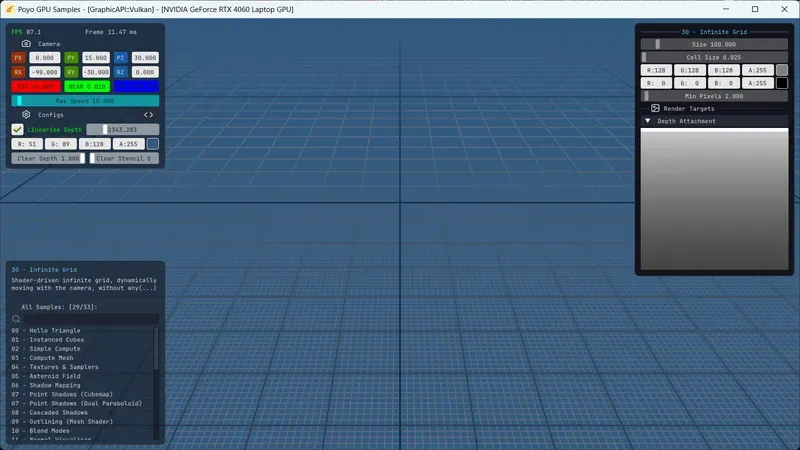800x450 pixels.
Task: Click the orange PX position label
Action: (x=18, y=58)
